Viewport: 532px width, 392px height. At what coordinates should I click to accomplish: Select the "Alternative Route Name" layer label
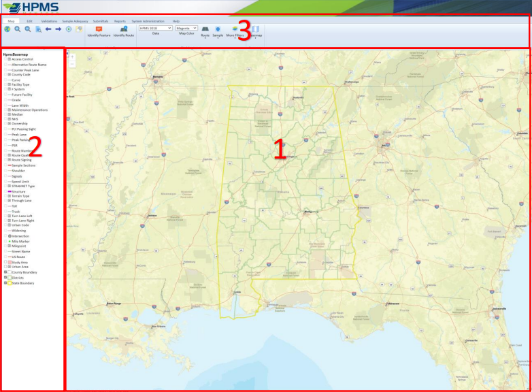pyautogui.click(x=29, y=65)
